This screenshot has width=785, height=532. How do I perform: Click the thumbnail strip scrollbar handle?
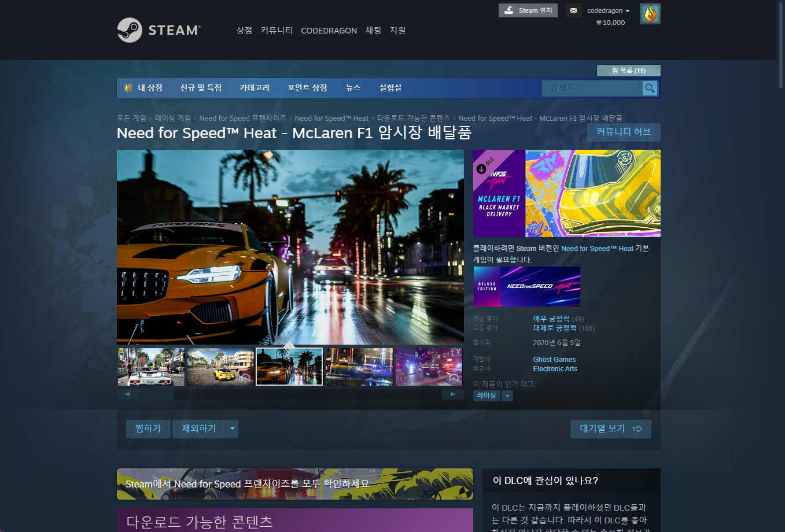pyautogui.click(x=156, y=394)
